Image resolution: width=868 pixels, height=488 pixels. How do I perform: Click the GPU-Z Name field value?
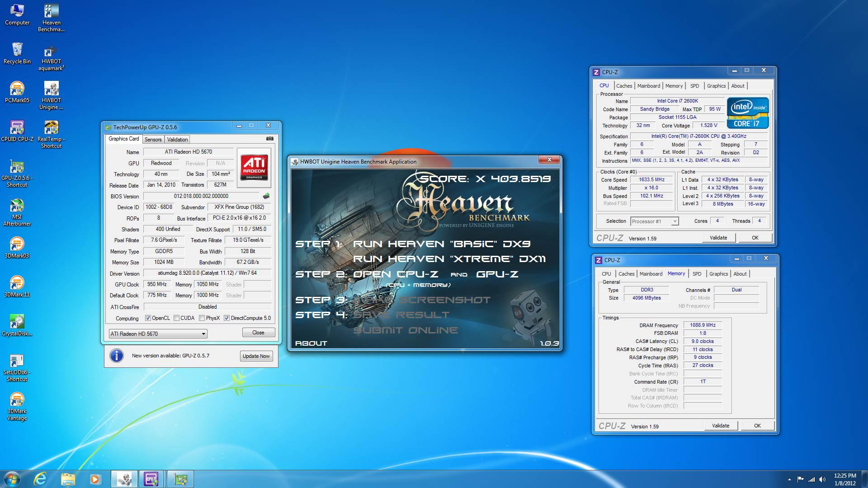pos(189,152)
